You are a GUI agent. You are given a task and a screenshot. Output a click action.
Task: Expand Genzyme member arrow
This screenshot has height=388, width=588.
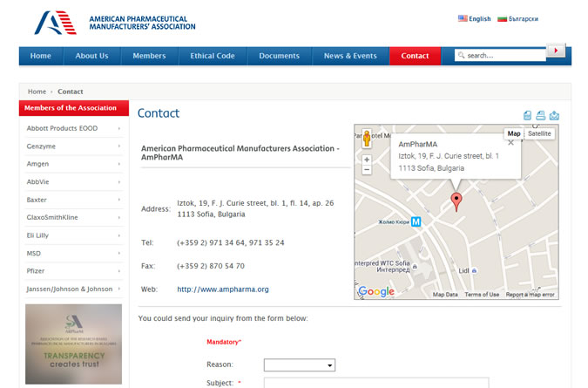click(x=118, y=146)
